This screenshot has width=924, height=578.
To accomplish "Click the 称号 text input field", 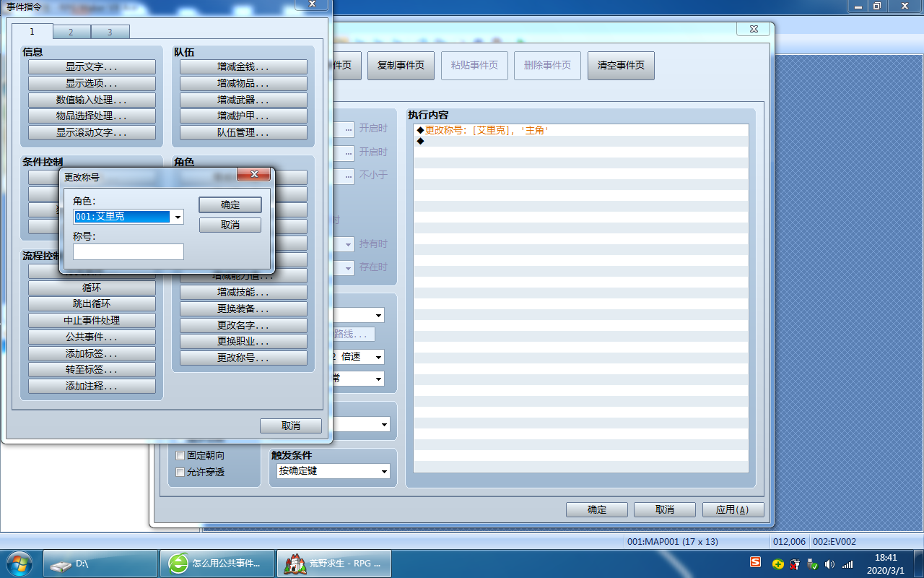I will [x=128, y=251].
